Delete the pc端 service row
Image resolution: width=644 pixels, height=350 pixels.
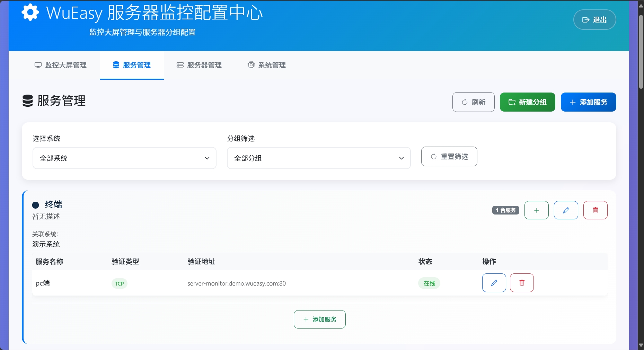click(x=522, y=283)
